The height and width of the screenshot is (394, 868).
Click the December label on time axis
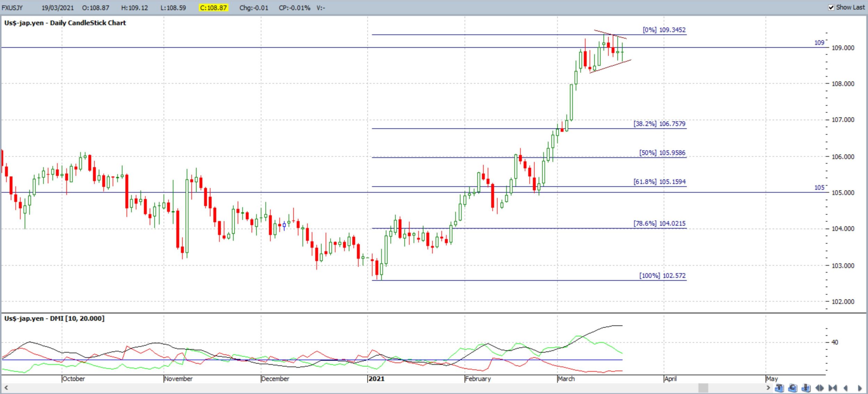pos(275,379)
